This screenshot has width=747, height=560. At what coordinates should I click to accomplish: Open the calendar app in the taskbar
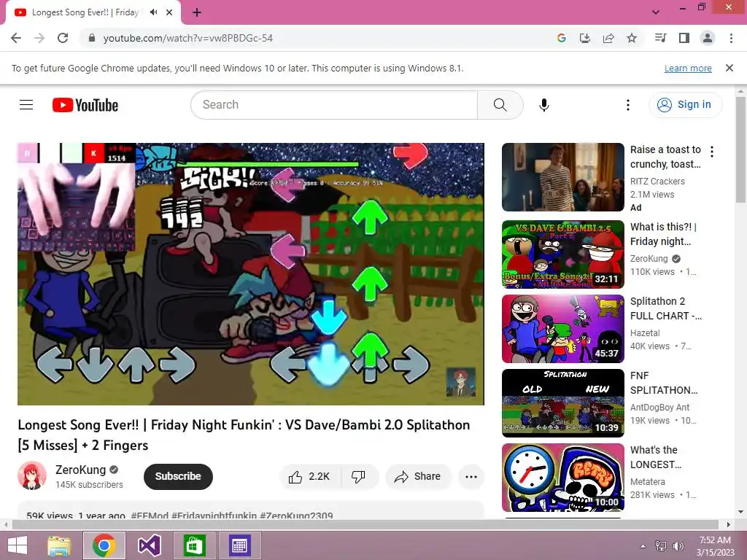click(x=239, y=545)
